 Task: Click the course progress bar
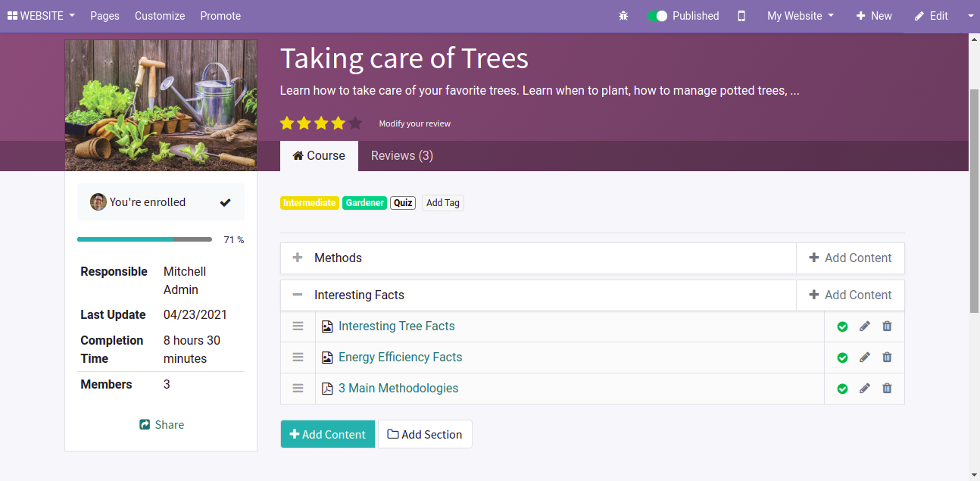(144, 239)
